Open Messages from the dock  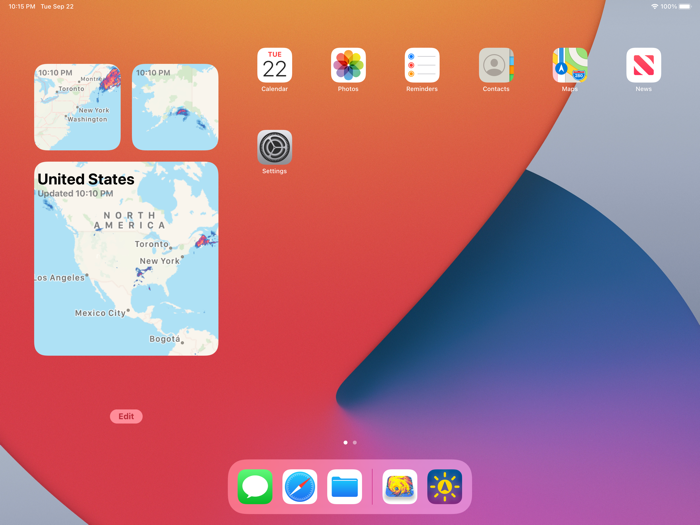[255, 487]
